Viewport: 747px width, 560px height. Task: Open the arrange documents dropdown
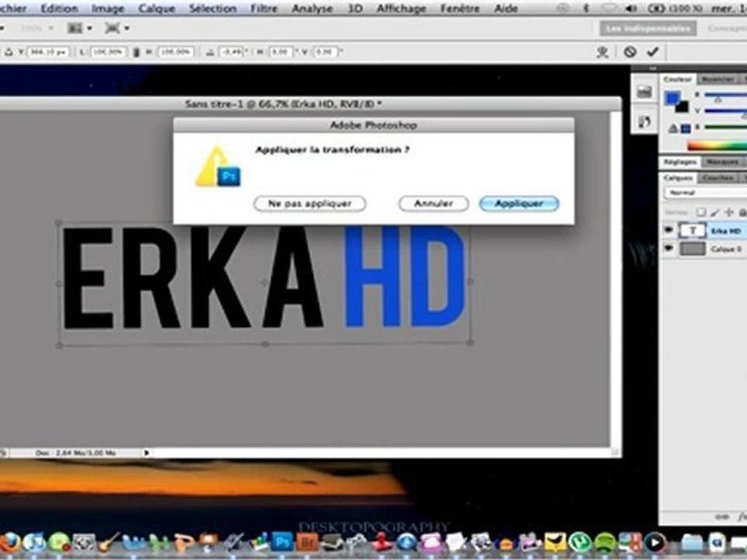[x=79, y=28]
